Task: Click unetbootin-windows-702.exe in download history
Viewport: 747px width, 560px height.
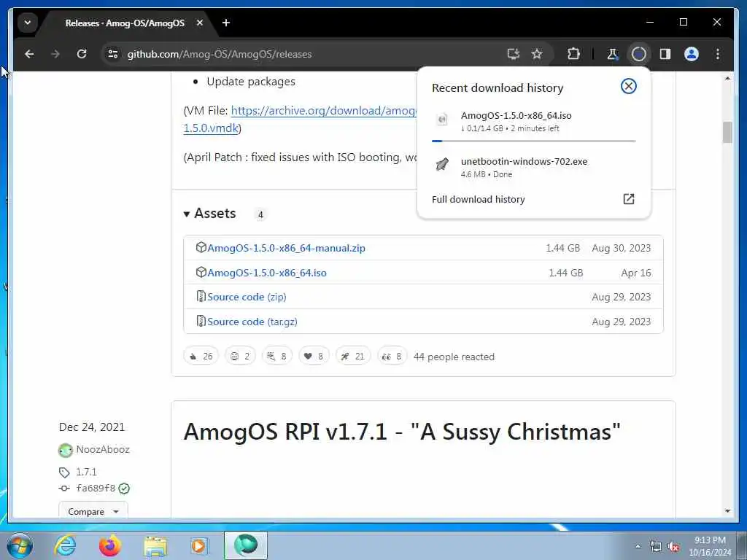Action: pyautogui.click(x=524, y=161)
